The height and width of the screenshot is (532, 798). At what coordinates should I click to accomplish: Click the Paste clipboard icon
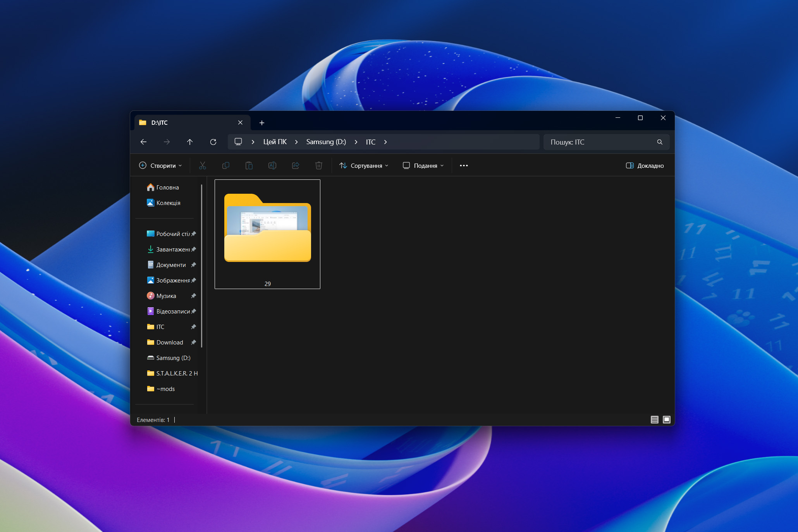coord(249,165)
